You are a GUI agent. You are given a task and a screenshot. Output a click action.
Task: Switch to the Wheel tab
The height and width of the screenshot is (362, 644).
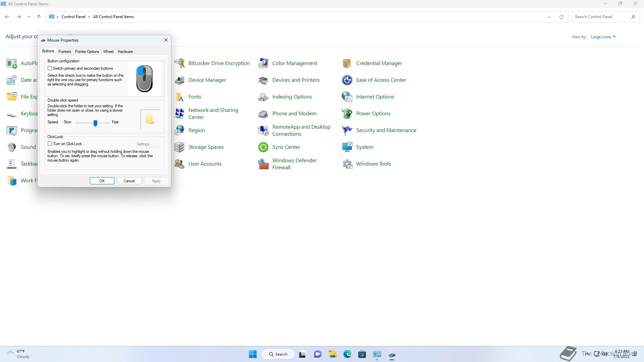108,52
